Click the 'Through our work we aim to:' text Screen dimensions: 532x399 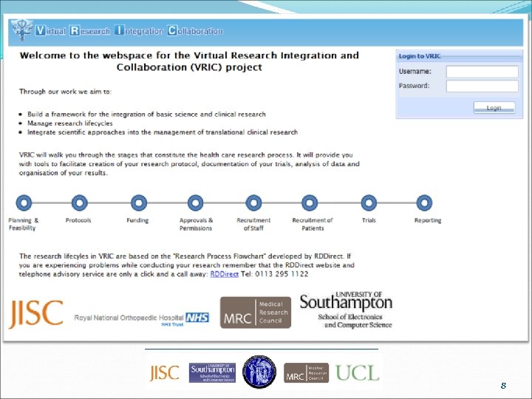(65, 92)
